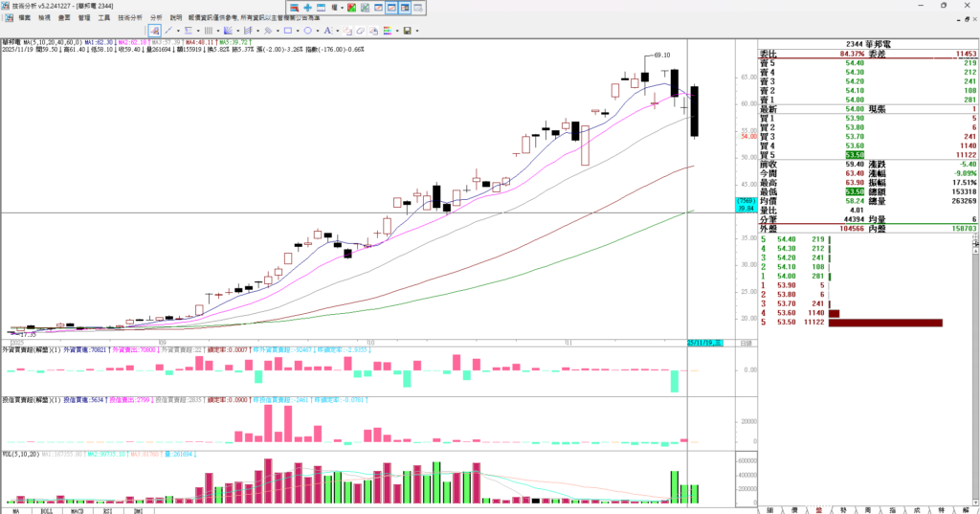Image resolution: width=980 pixels, height=514 pixels.
Task: Select the trend line drawing tool
Action: [x=168, y=31]
